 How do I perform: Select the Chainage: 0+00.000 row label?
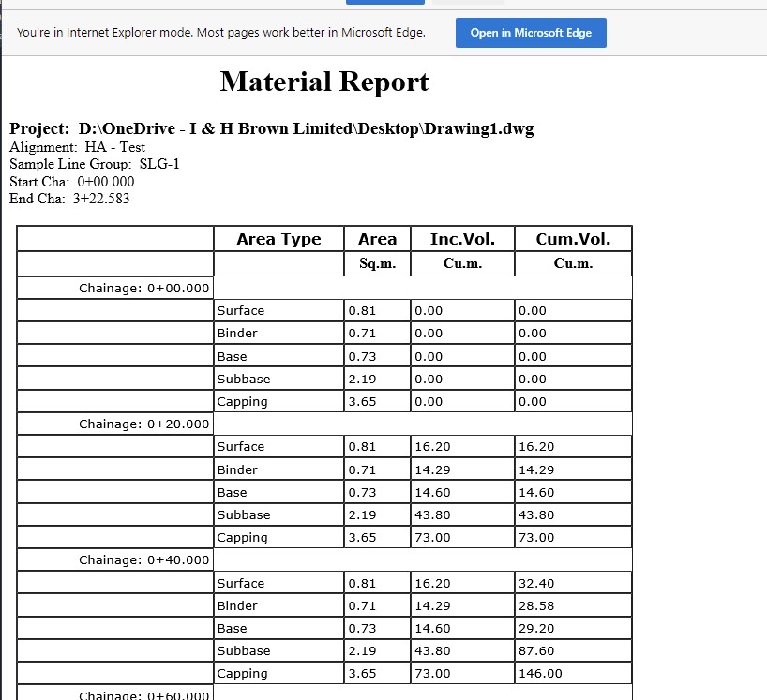[x=143, y=288]
